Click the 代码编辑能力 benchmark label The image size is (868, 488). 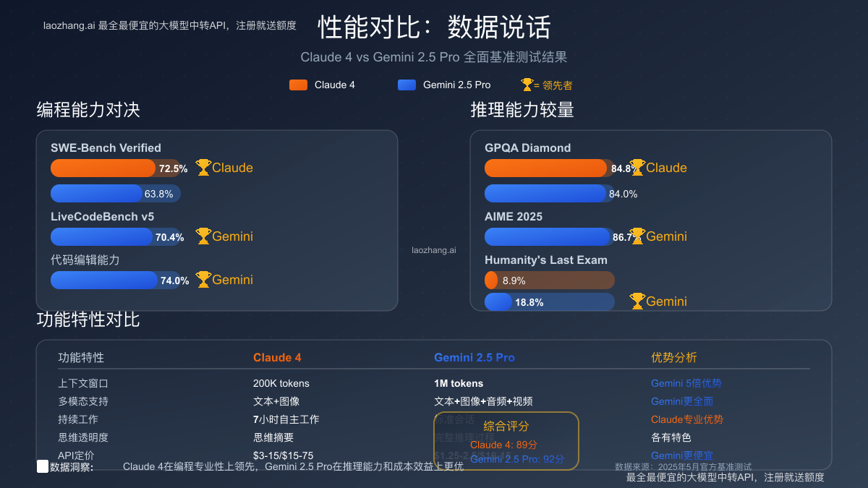[85, 260]
